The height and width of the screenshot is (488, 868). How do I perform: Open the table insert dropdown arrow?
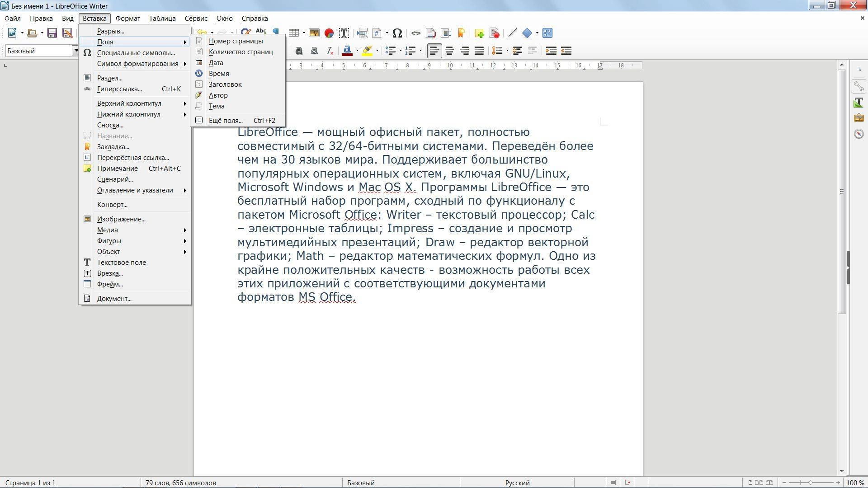(x=304, y=33)
